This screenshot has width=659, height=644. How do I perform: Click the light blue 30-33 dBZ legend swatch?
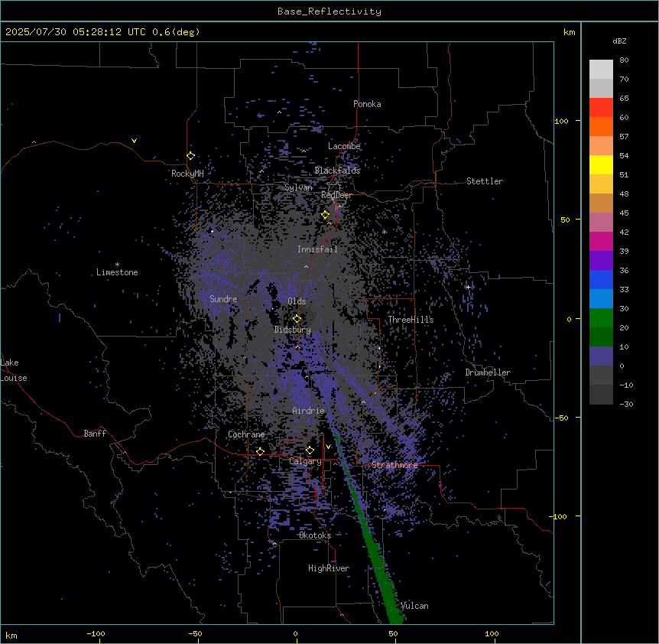pos(601,299)
